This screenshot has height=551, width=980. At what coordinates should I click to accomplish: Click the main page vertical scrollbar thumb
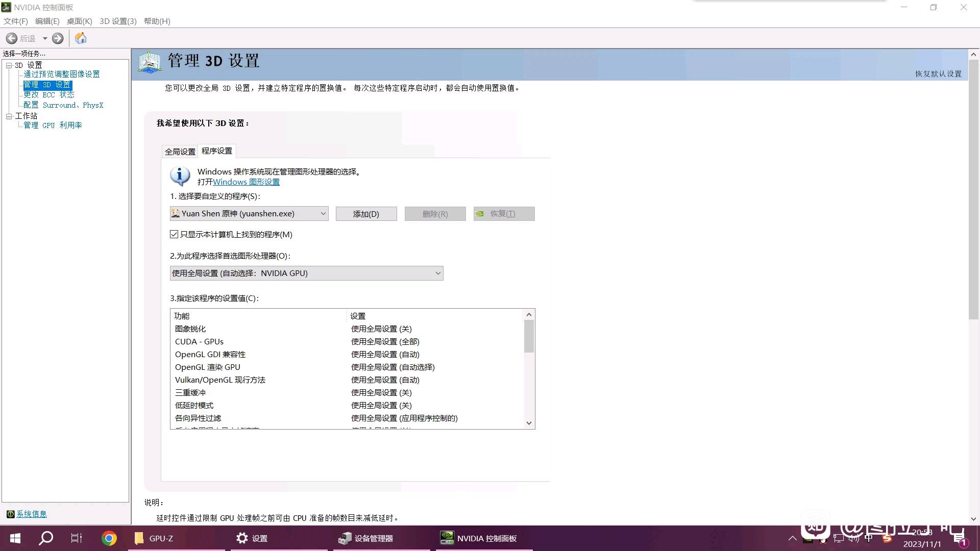pyautogui.click(x=973, y=189)
